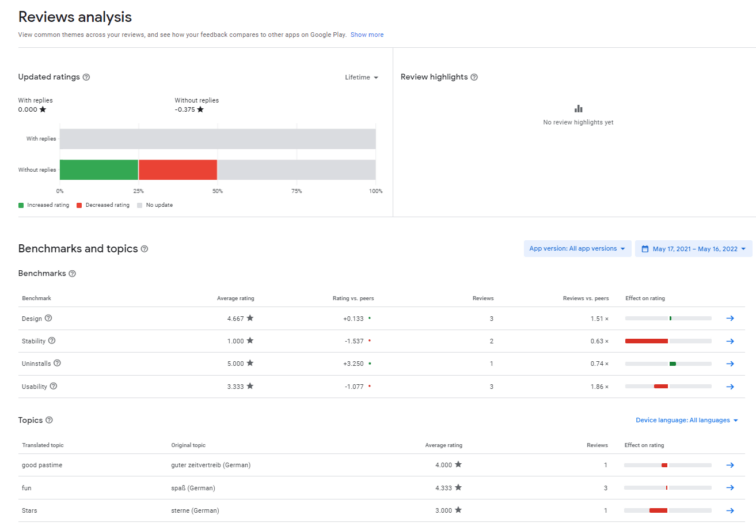Click help icon beside Usability benchmark
This screenshot has height=526, width=756.
click(x=53, y=386)
